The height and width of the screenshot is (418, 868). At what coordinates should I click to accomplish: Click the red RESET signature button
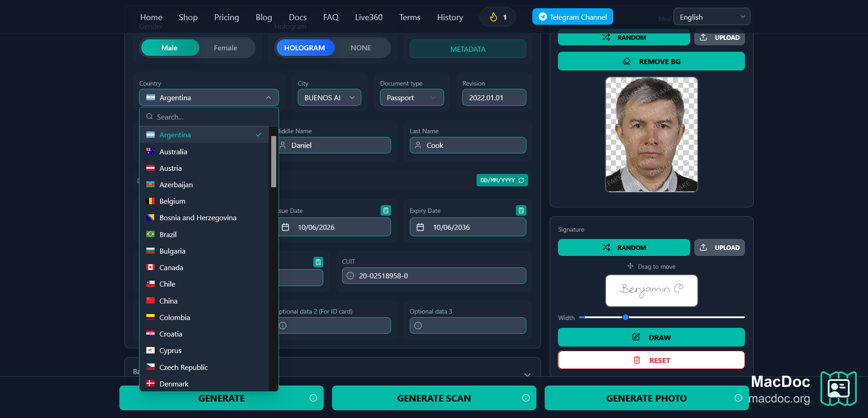pos(651,360)
